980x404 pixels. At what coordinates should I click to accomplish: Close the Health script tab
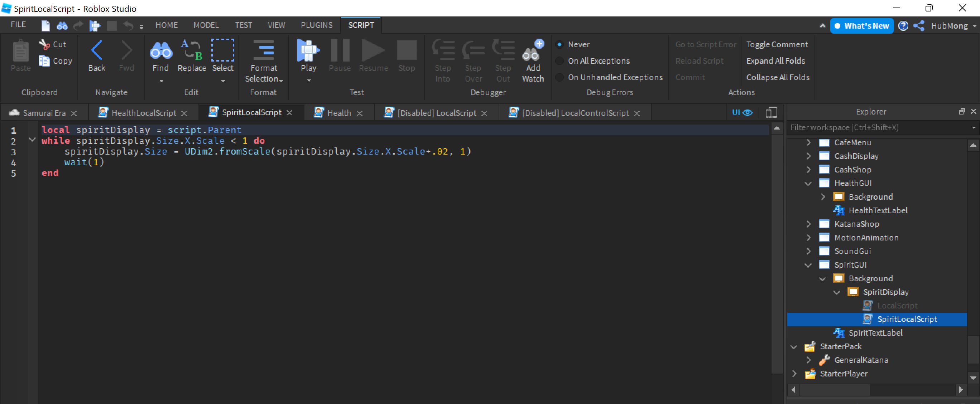click(x=360, y=113)
